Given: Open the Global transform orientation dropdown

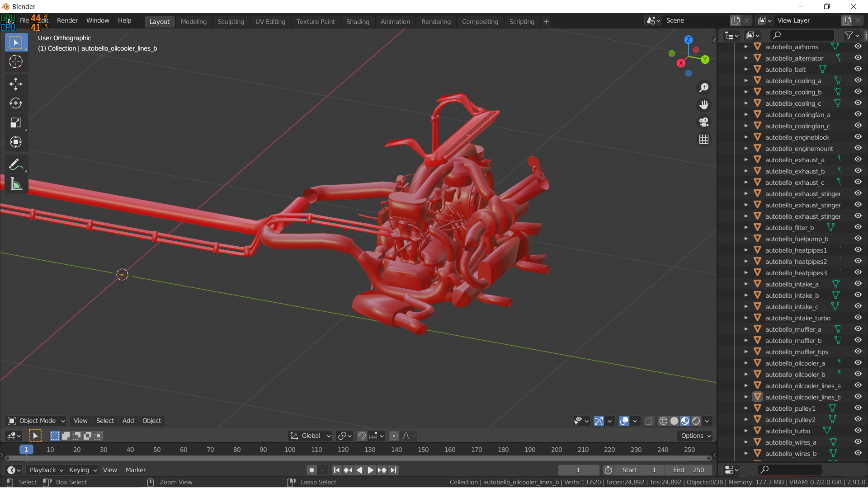Looking at the screenshot, I should (x=310, y=436).
